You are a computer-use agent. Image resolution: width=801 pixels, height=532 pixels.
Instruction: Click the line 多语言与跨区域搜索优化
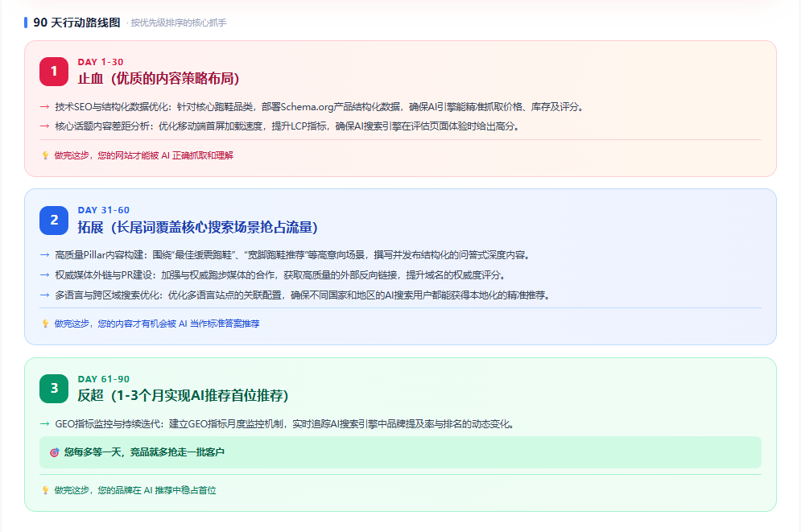point(304,295)
